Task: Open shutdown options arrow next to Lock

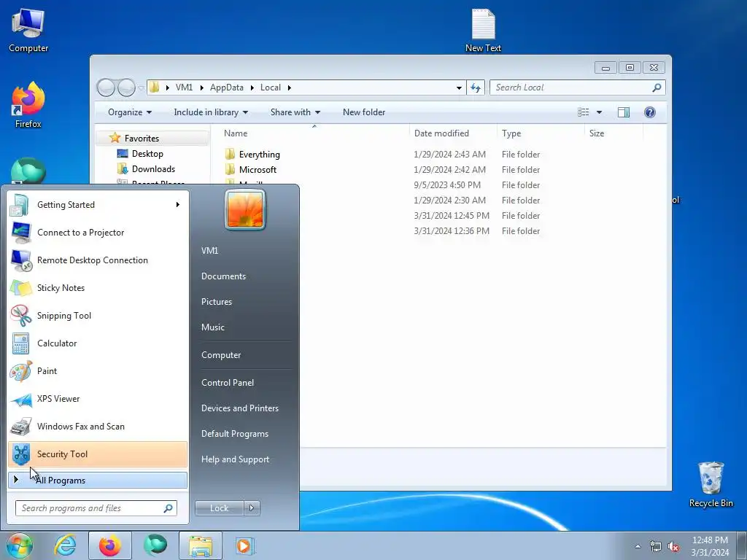Action: pos(252,508)
